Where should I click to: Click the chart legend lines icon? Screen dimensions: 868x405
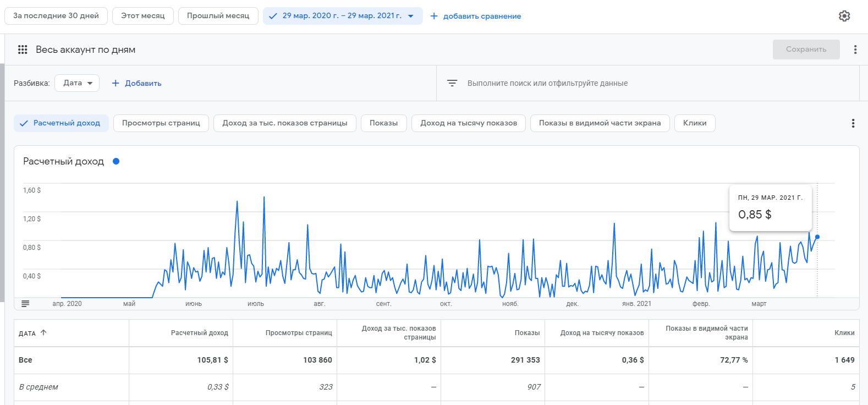pyautogui.click(x=25, y=304)
